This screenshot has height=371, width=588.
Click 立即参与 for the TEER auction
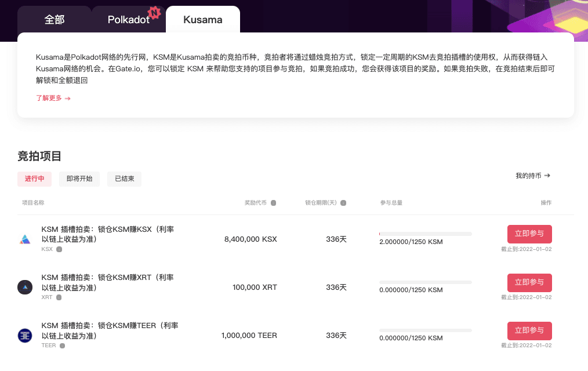pyautogui.click(x=529, y=330)
